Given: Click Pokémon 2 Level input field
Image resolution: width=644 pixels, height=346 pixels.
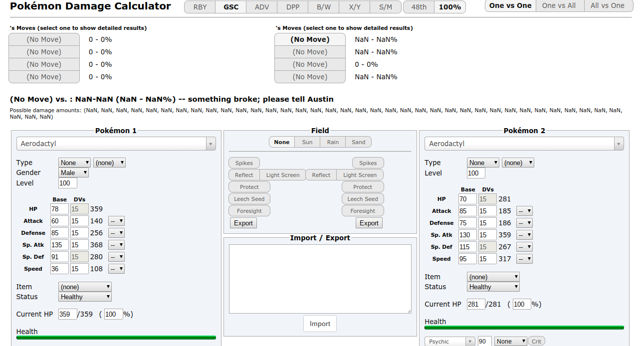Looking at the screenshot, I should 476,173.
